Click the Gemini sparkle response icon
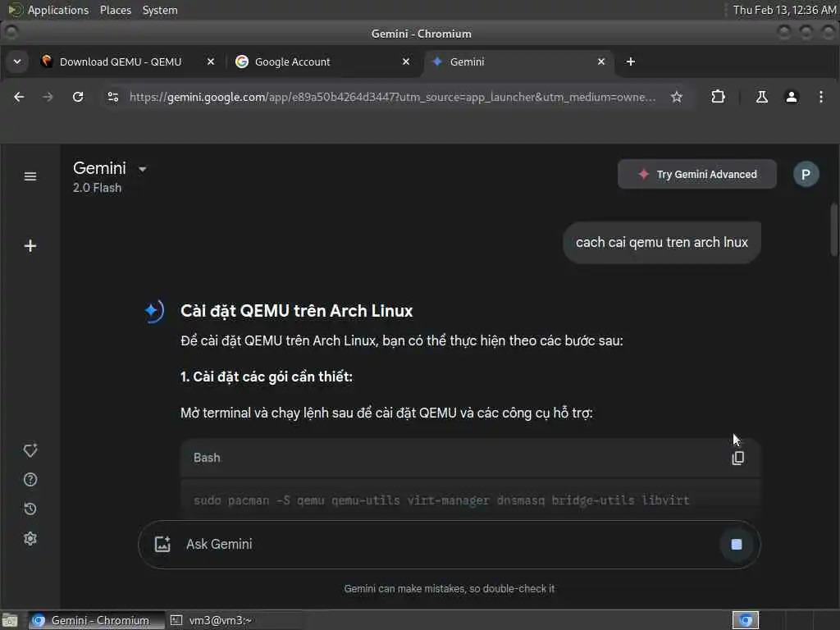840x630 pixels. pos(153,311)
